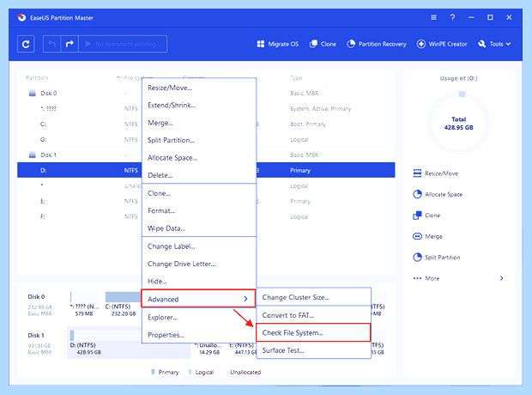
Task: Choose Change Cluster Size... in the submenu
Action: click(313, 297)
